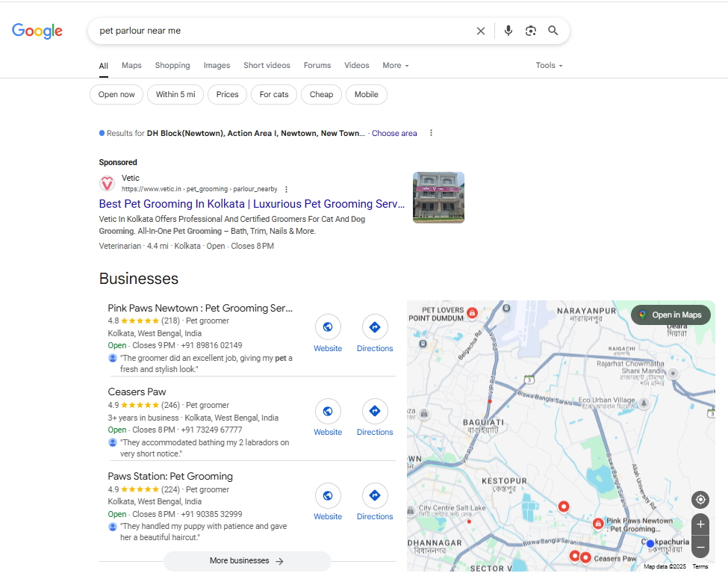Activate voice search with the microphone icon
The width and height of the screenshot is (728, 585).
(x=508, y=31)
